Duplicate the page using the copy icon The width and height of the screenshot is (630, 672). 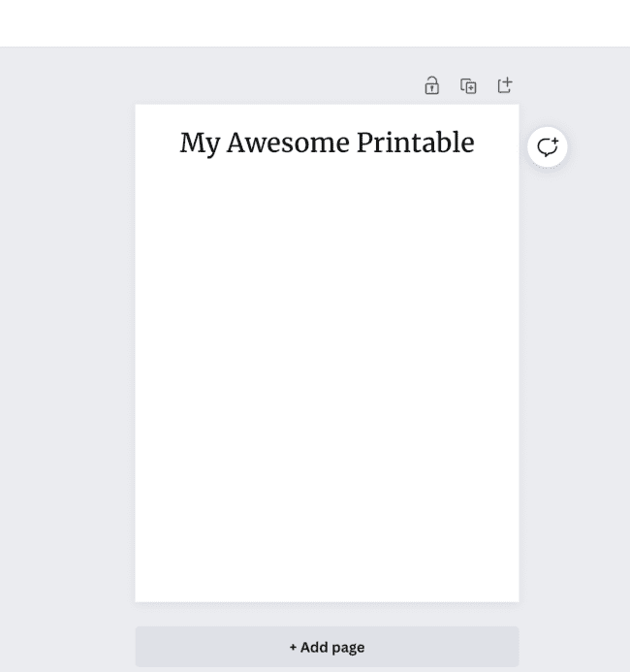point(468,86)
